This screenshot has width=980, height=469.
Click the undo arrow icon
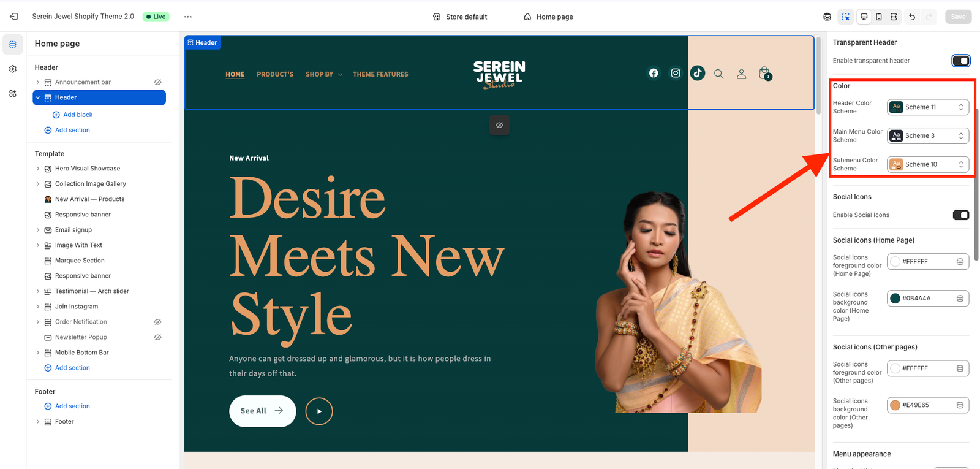pyautogui.click(x=912, y=17)
